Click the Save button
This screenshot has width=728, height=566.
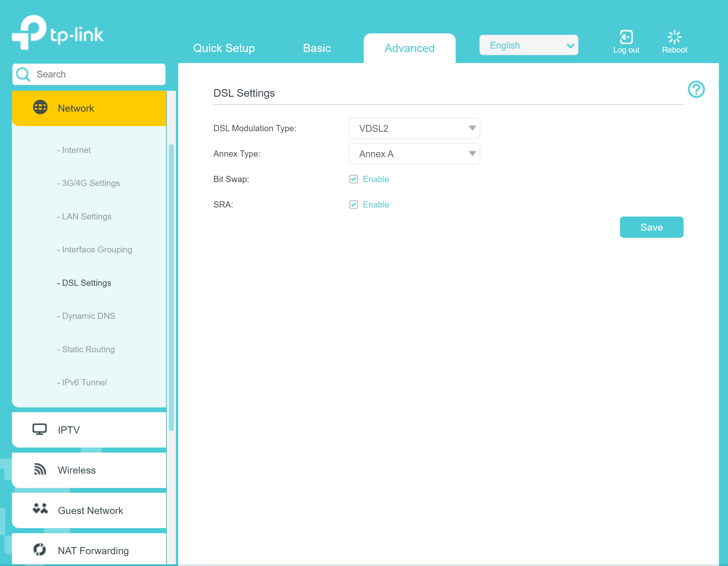651,227
